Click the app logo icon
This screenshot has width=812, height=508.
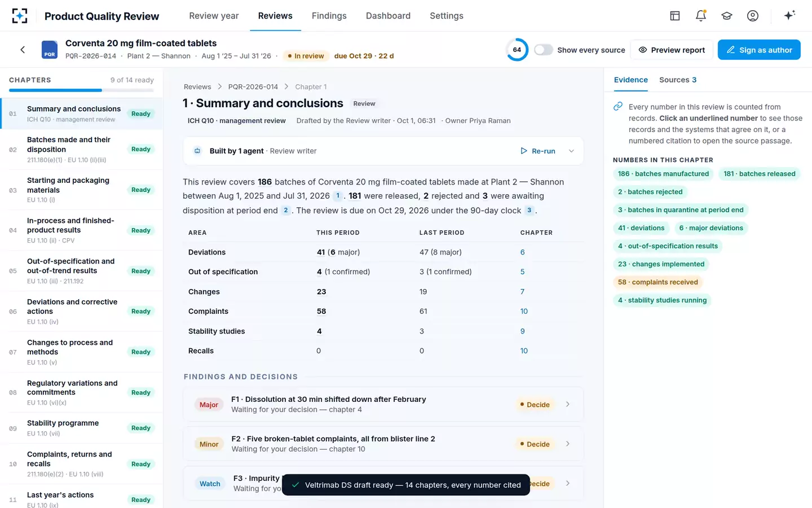(x=19, y=16)
